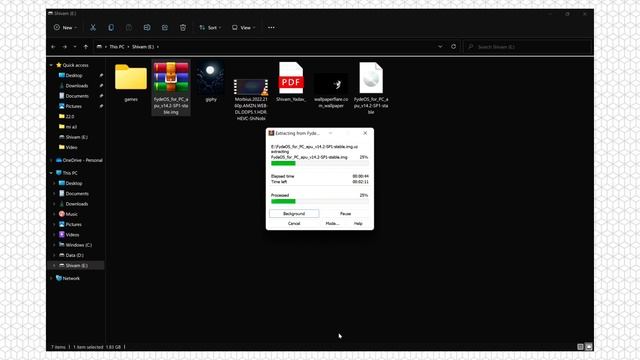The image size is (640, 360).
Task: Click Shivam (E:) in breadcrumb path
Action: 143,47
